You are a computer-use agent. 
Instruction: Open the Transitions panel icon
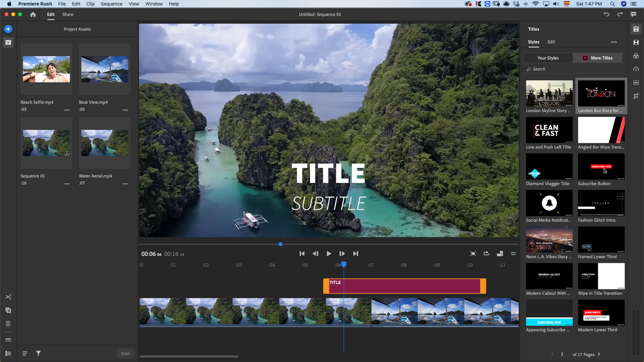(x=636, y=42)
